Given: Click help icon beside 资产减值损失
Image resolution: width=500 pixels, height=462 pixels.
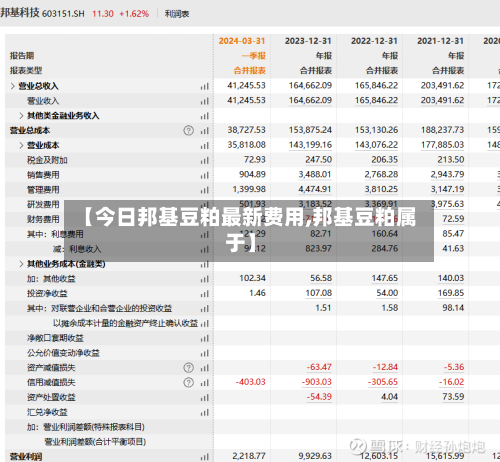Looking at the screenshot, I should 189,368.
